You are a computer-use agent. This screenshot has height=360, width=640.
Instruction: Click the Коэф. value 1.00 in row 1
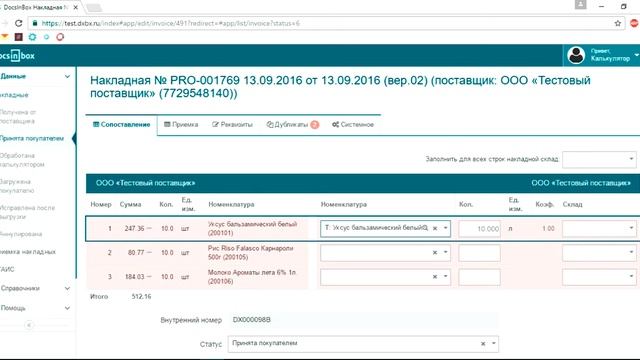click(x=548, y=229)
